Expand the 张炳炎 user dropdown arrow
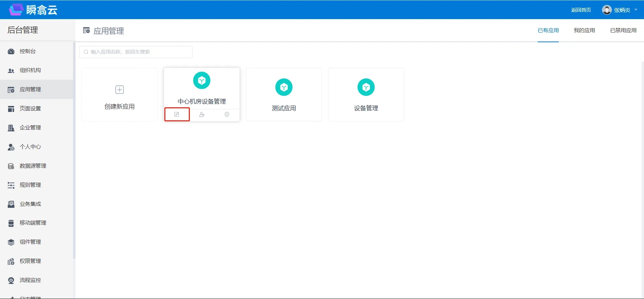Screen dimensions: 644x299 pyautogui.click(x=636, y=10)
